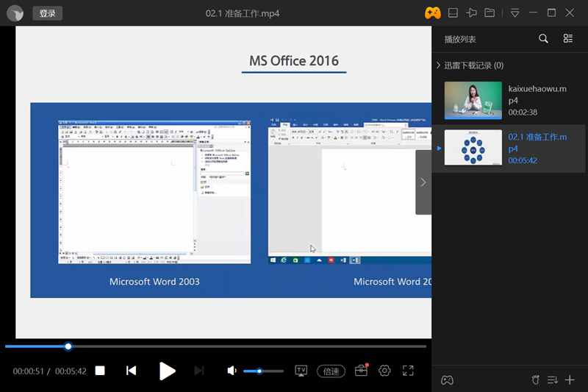Skip to the previous video

(131, 371)
